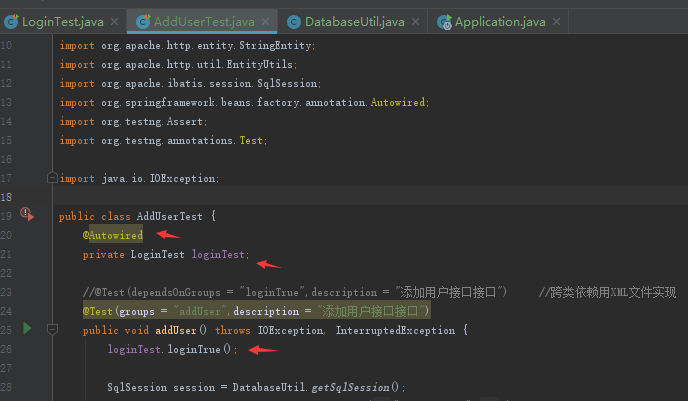
Task: Click the AddUserTest.java class file icon
Action: [143, 21]
